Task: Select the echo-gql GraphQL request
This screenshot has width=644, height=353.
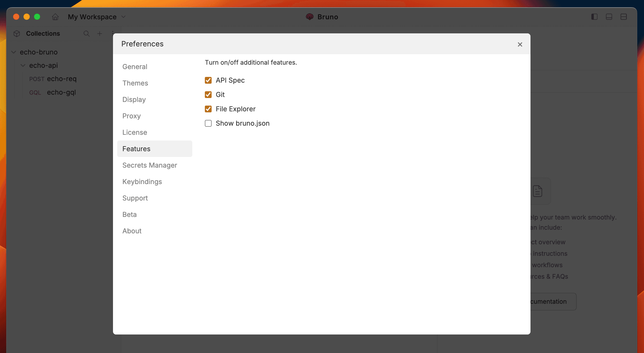Action: 61,92
